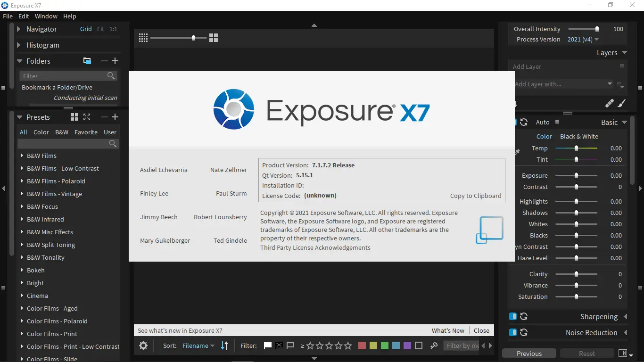The height and width of the screenshot is (362, 644).
Task: Click the Overall Intensity slider handle
Action: pyautogui.click(x=597, y=29)
